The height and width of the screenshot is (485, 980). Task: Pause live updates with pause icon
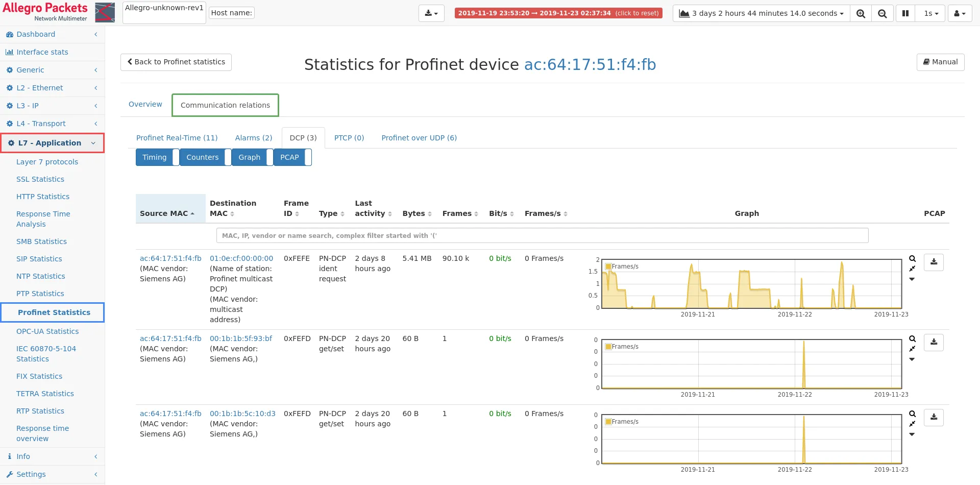(x=905, y=13)
